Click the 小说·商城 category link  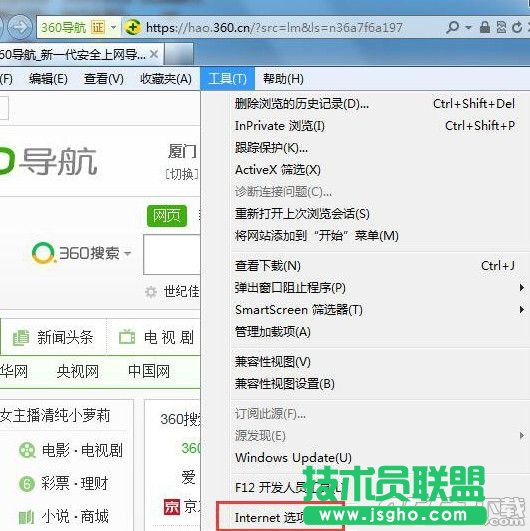click(75, 516)
